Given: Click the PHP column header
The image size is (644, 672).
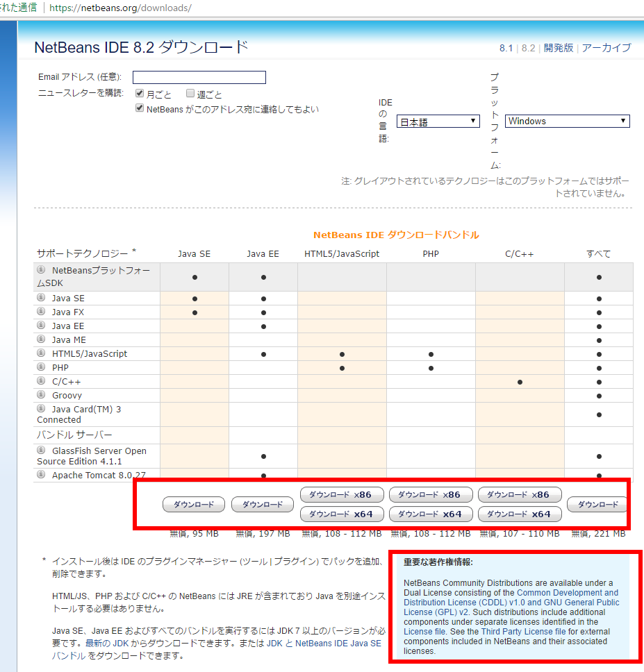Looking at the screenshot, I should (431, 253).
